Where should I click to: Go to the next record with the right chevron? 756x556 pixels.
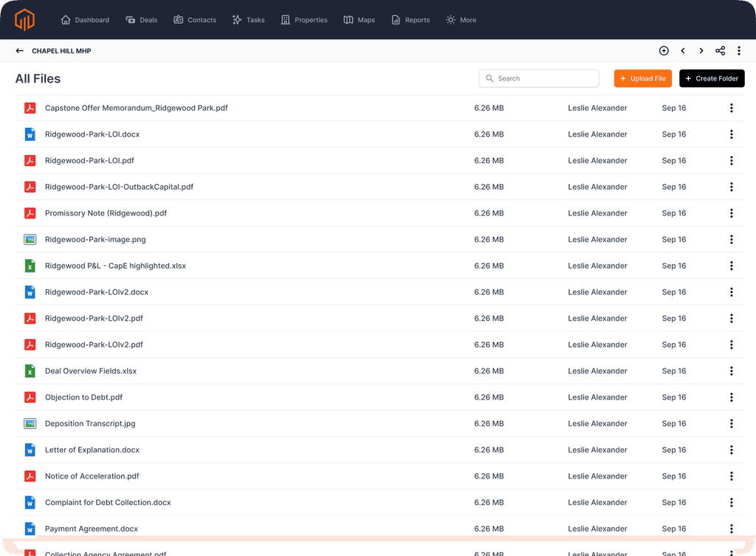point(701,50)
